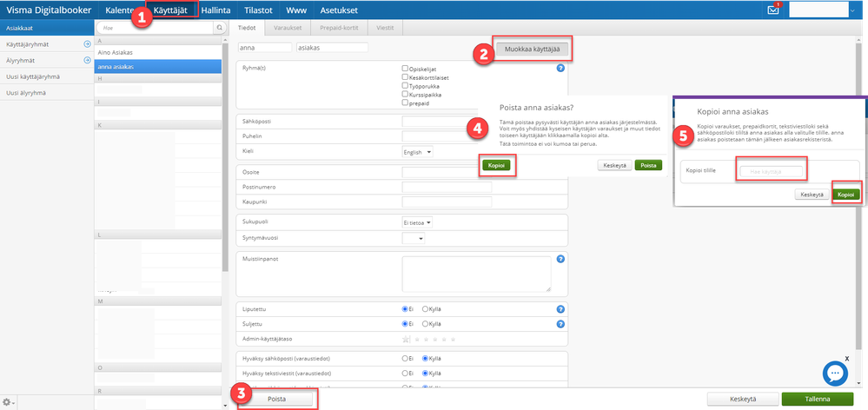Image resolution: width=868 pixels, height=410 pixels.
Task: Click Kopioi in the Poista anna asiakas dialog
Action: 495,165
